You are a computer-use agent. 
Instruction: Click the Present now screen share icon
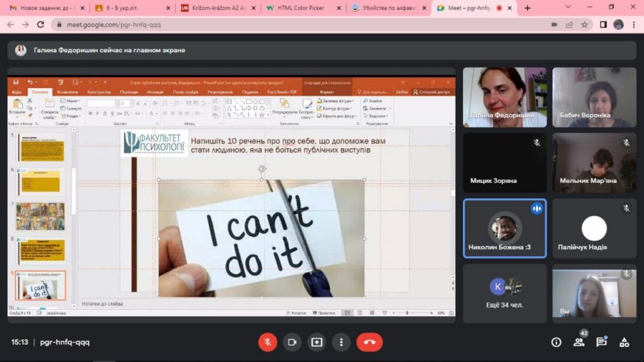coord(316,342)
